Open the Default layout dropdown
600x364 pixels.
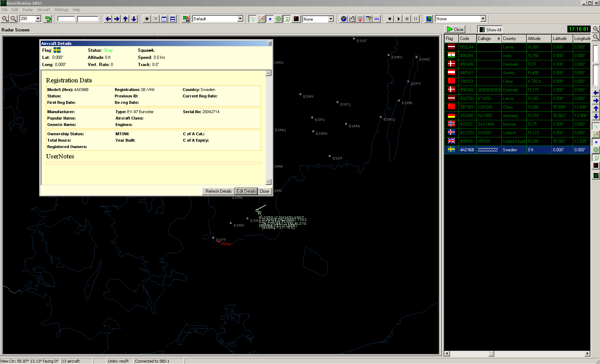240,19
